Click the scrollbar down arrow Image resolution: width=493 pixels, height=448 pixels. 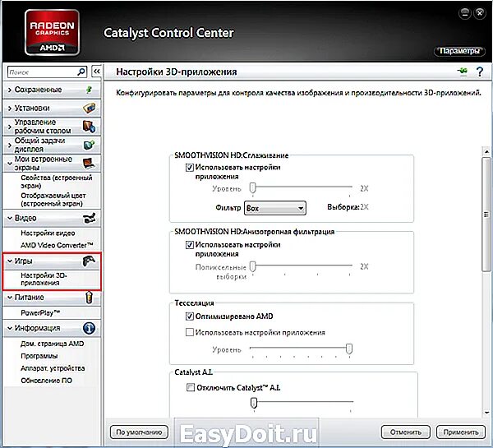point(486,413)
